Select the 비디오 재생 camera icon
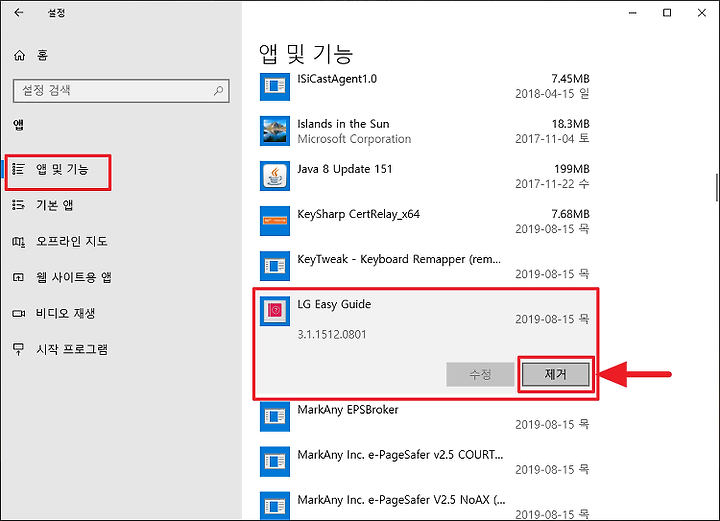This screenshot has height=521, width=720. point(18,314)
